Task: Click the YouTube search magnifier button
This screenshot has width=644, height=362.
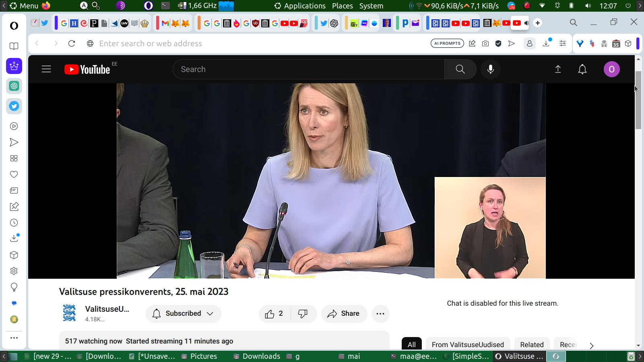Action: [460, 69]
